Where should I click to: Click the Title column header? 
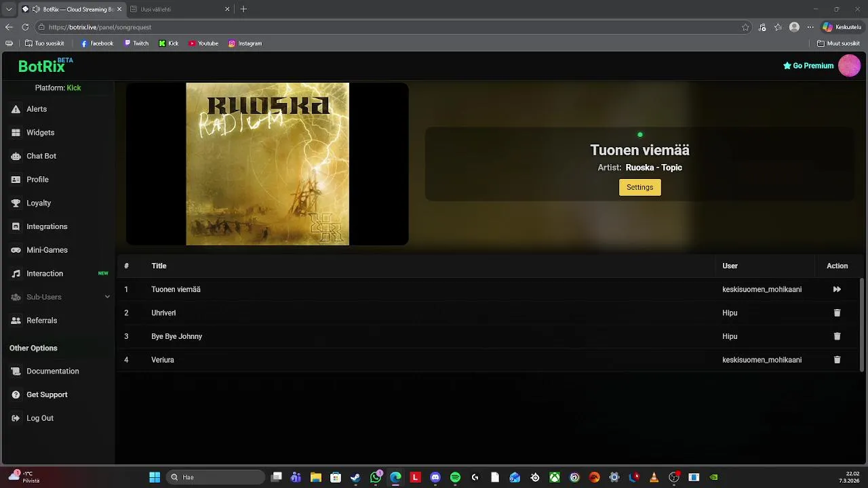tap(159, 266)
